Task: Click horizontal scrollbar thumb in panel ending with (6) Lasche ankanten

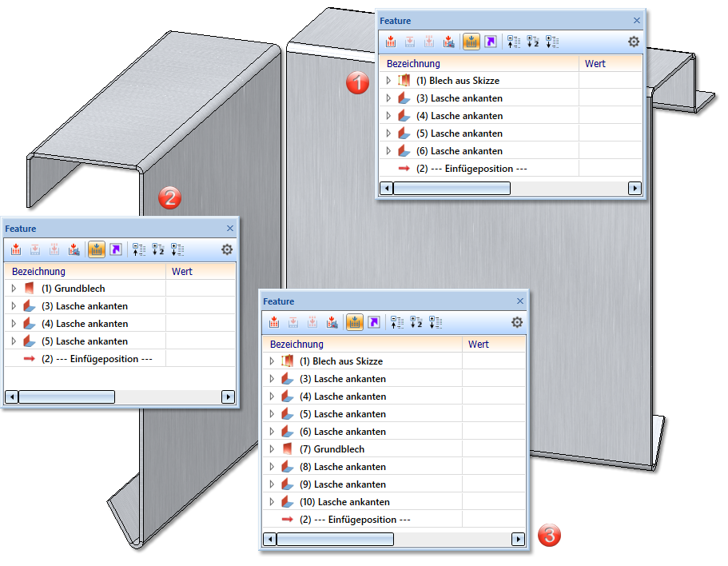Action: click(452, 188)
